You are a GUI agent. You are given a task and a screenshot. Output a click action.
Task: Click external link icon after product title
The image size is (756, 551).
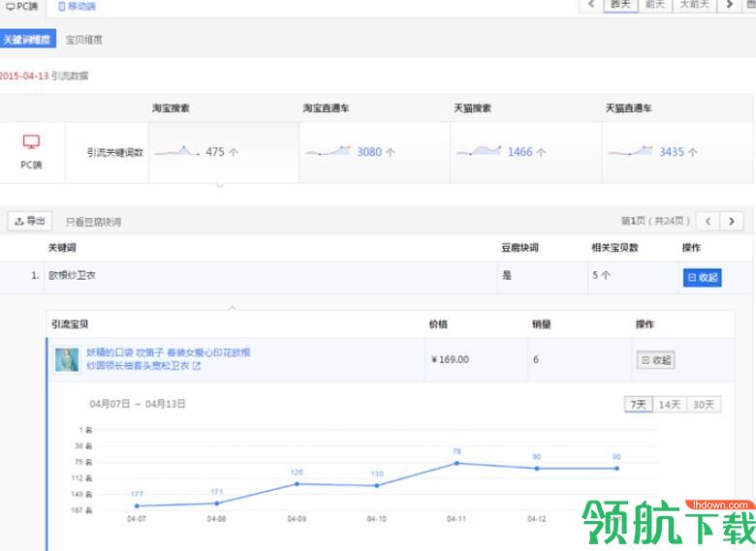tap(196, 366)
